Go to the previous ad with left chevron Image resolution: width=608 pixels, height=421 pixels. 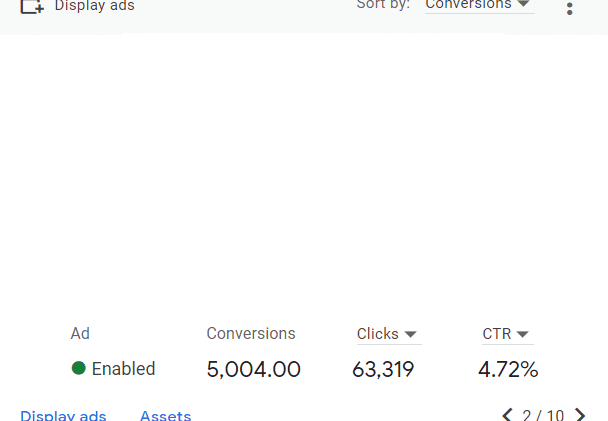click(508, 415)
